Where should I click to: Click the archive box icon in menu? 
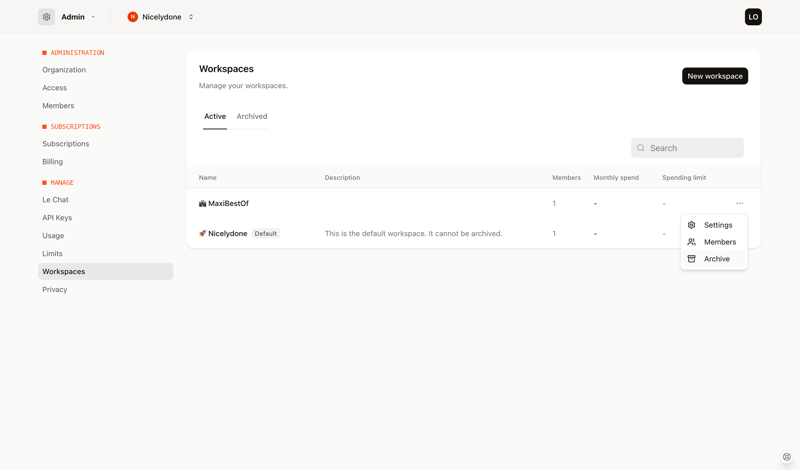pos(692,259)
